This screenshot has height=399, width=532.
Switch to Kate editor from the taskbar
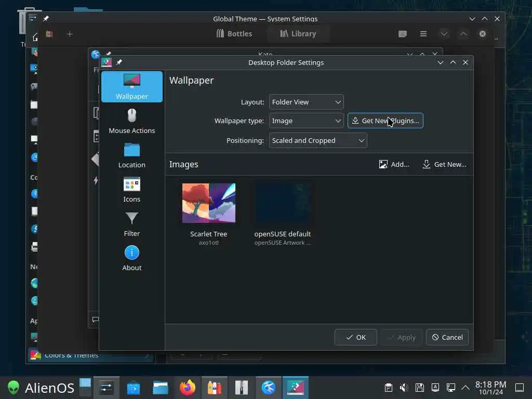(x=269, y=388)
